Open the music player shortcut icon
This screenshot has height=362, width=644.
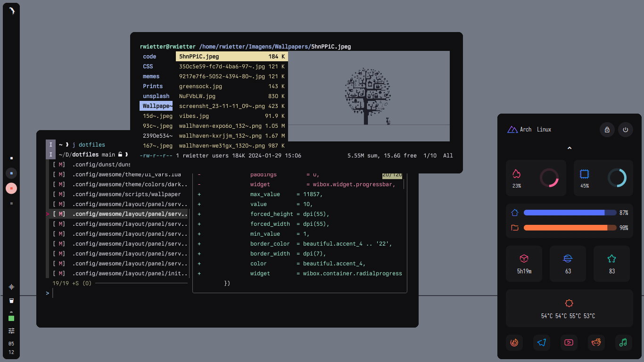623,343
